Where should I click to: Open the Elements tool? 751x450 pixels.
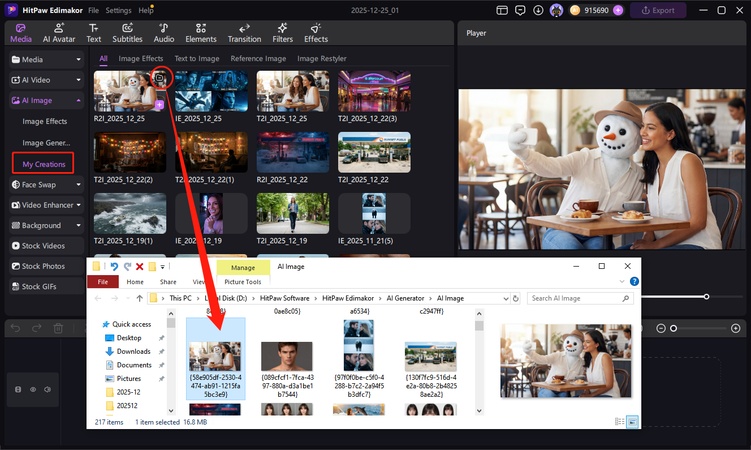click(x=200, y=32)
